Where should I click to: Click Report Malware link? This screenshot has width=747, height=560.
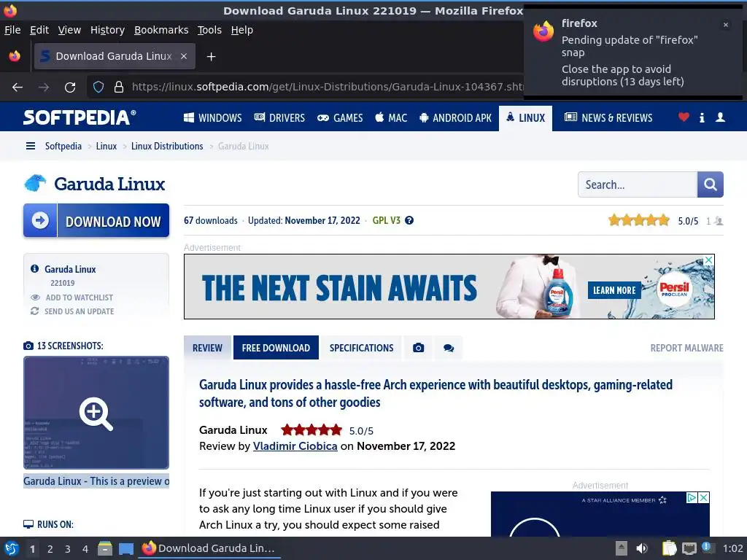(686, 348)
